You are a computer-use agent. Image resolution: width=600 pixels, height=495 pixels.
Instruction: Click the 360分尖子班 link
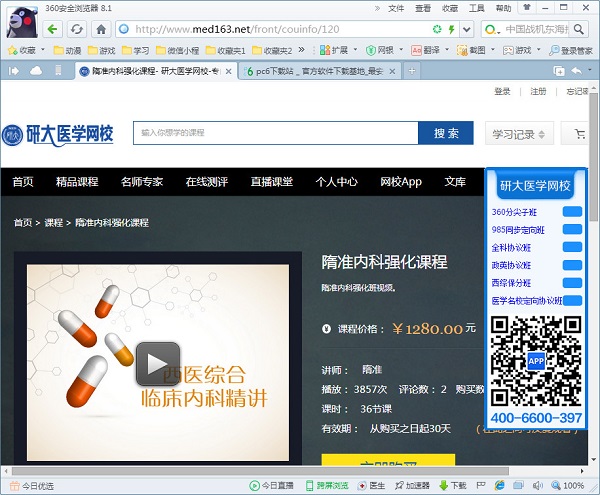pos(514,212)
